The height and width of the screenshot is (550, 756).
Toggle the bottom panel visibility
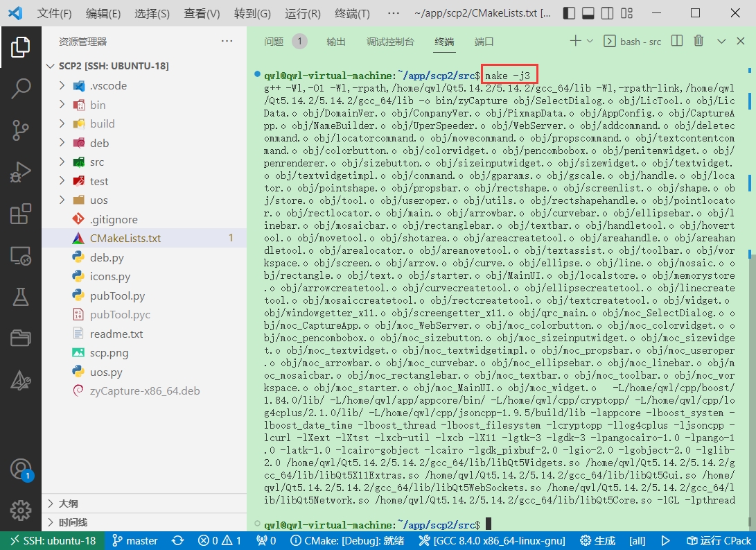click(x=588, y=13)
